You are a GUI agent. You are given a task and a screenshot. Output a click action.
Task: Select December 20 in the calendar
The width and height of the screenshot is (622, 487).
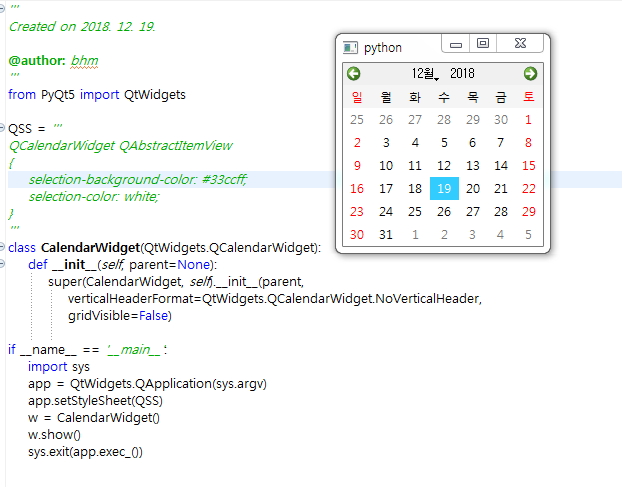tap(473, 188)
